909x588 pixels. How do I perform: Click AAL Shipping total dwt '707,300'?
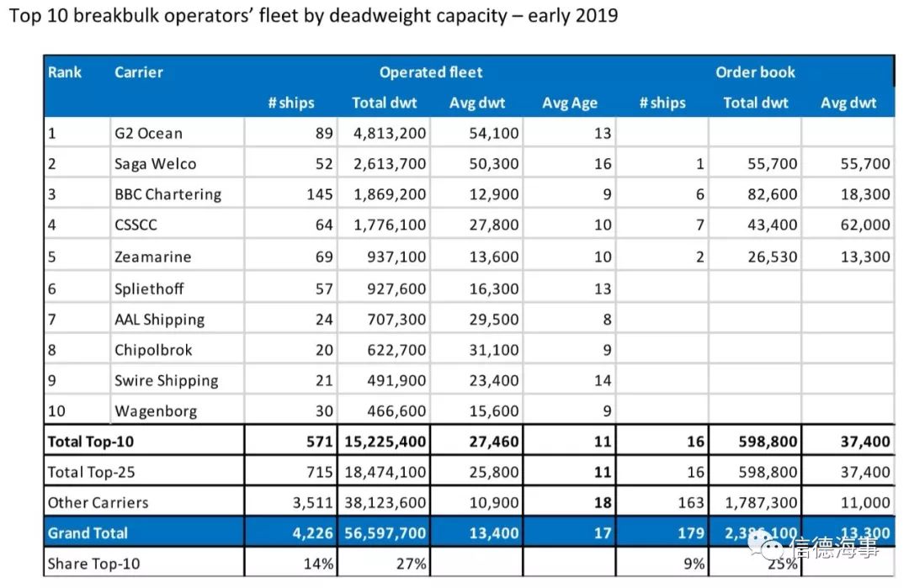(x=396, y=319)
